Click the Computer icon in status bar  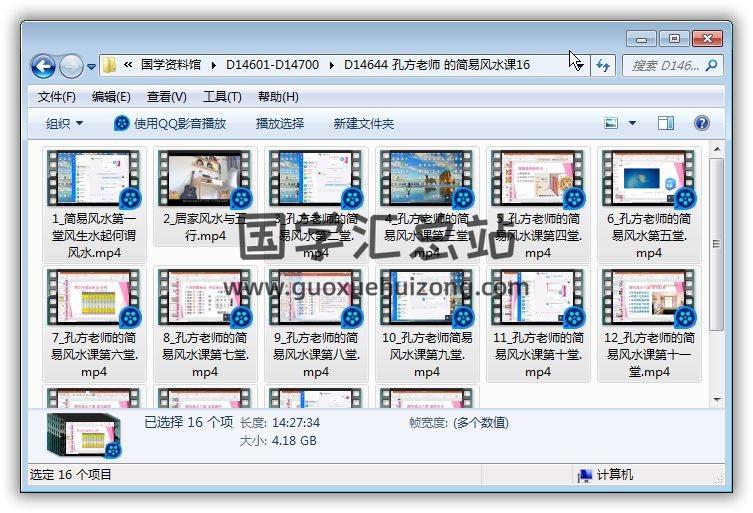(x=584, y=475)
